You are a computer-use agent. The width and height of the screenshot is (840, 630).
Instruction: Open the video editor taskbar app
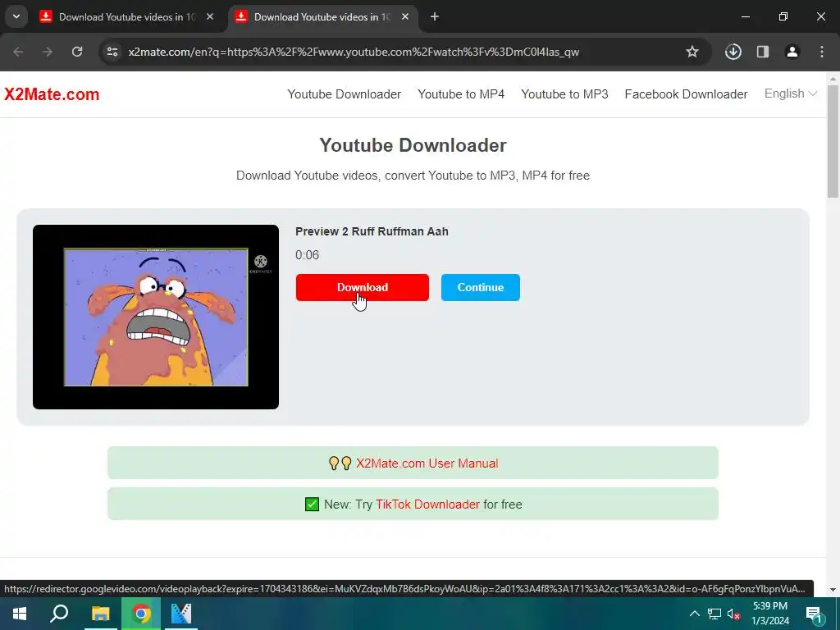[x=180, y=614]
